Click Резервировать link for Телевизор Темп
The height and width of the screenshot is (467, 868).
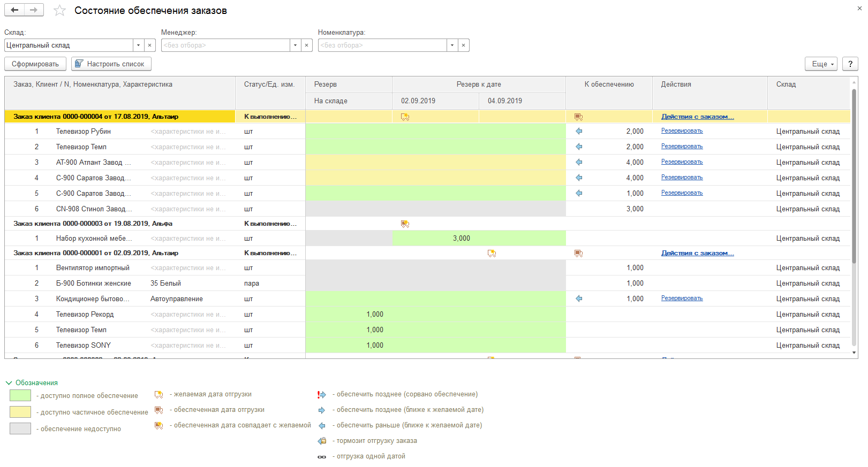pos(682,147)
